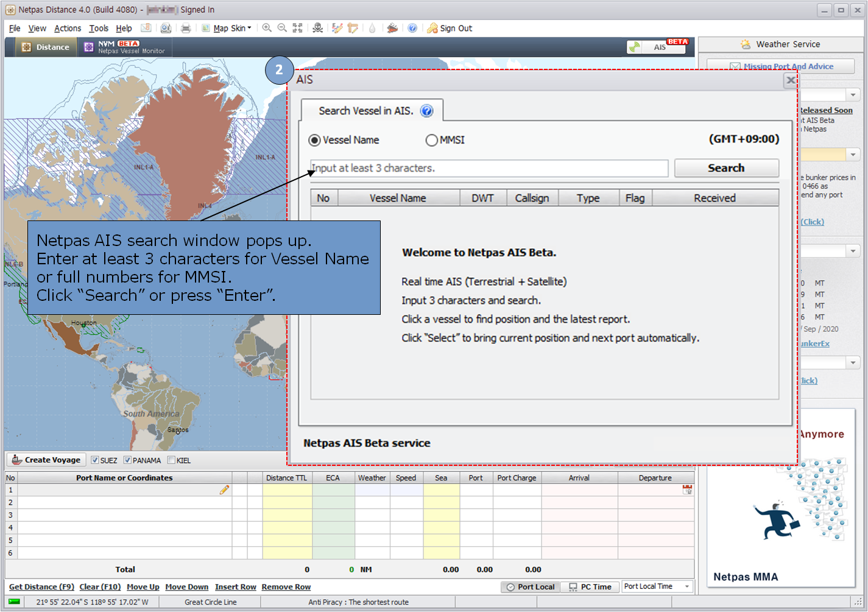The image size is (868, 612).
Task: Click the Vessel Name column header
Action: 398,198
